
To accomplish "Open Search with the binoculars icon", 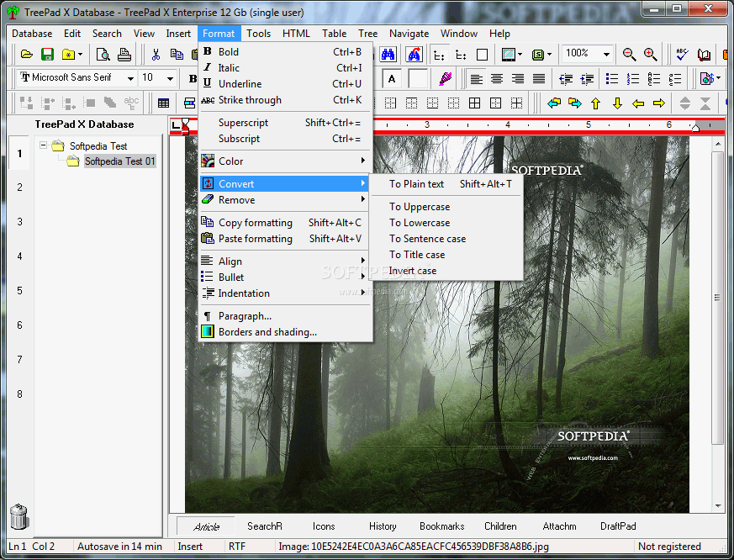I will click(388, 55).
